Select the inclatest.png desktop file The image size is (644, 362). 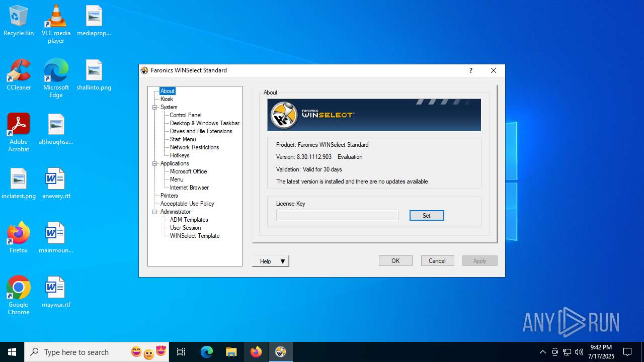(19, 184)
